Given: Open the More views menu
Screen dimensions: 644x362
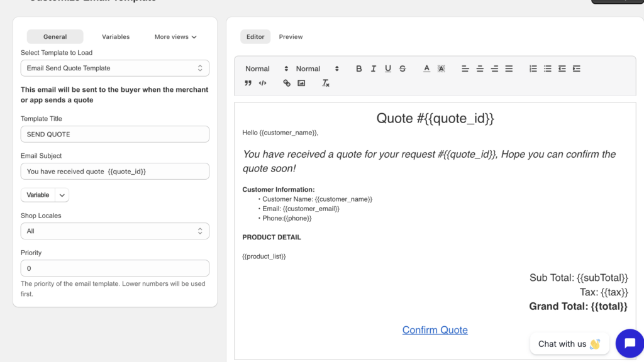Looking at the screenshot, I should click(175, 37).
